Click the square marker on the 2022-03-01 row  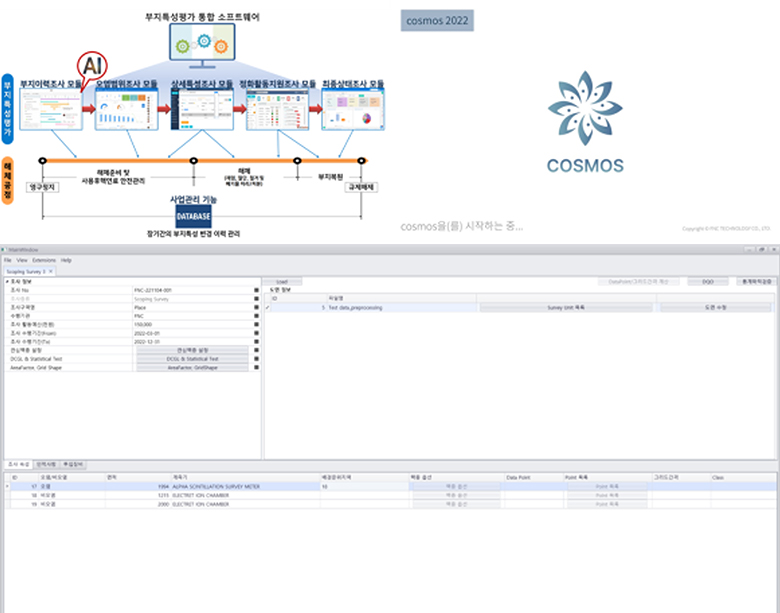click(x=257, y=333)
